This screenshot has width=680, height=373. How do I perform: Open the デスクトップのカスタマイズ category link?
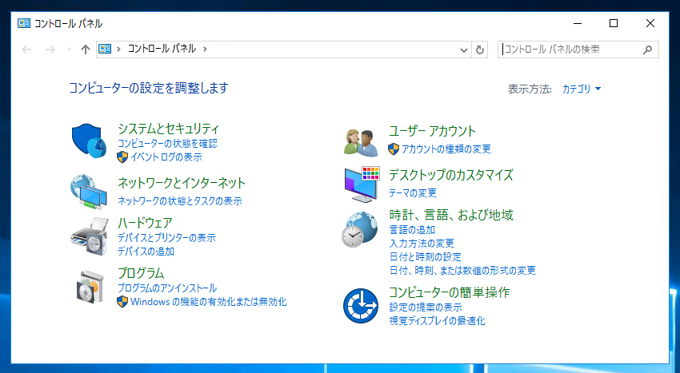pyautogui.click(x=451, y=175)
